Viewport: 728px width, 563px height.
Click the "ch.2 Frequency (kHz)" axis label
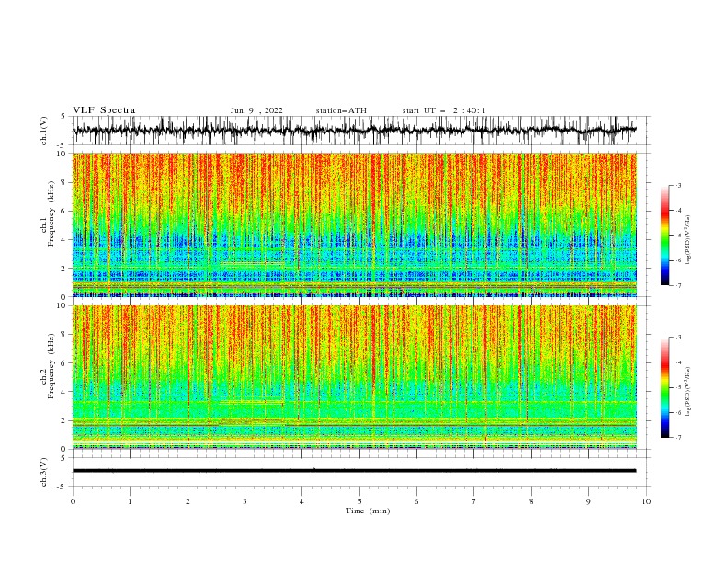(48, 366)
